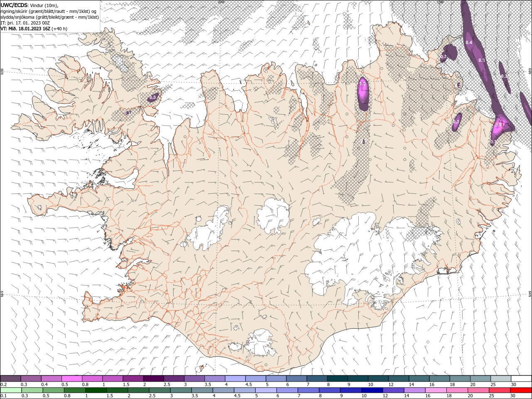Click the 0.5 snowfall value label in the east
The height and width of the screenshot is (399, 532).
point(456,122)
